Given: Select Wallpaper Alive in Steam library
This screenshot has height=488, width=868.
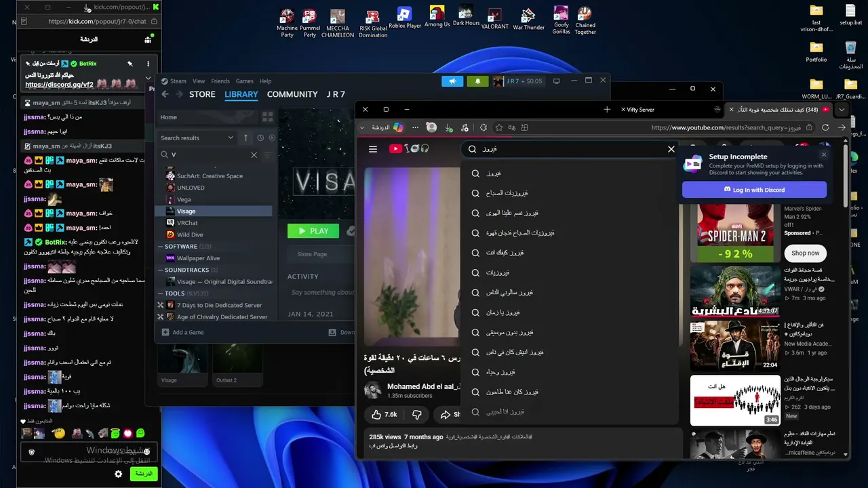Looking at the screenshot, I should tap(198, 258).
